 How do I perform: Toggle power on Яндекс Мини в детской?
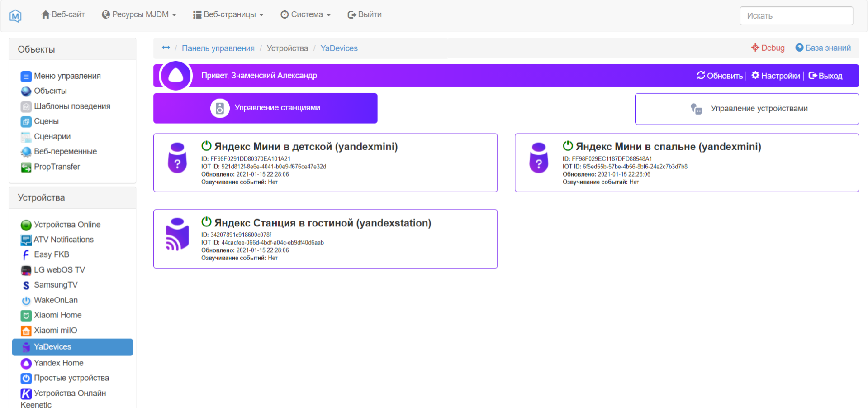pyautogui.click(x=206, y=145)
